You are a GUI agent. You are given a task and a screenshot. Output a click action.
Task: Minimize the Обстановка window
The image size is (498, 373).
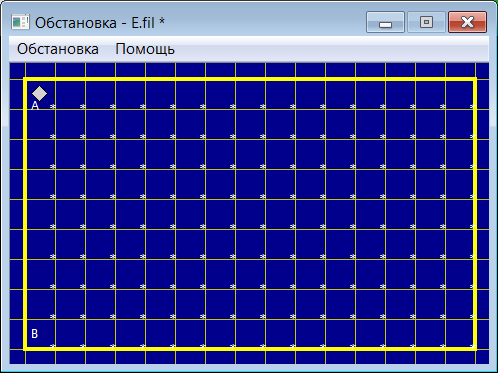(x=385, y=22)
